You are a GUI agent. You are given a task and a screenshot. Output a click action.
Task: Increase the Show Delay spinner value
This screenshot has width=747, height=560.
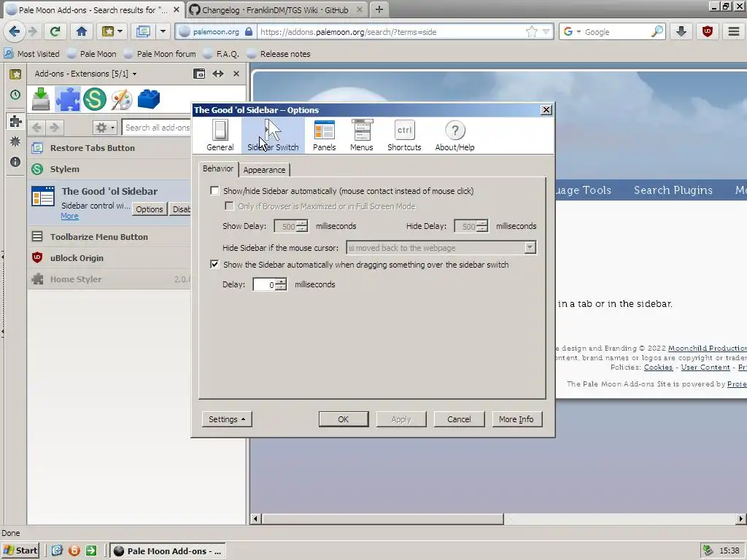pyautogui.click(x=303, y=223)
